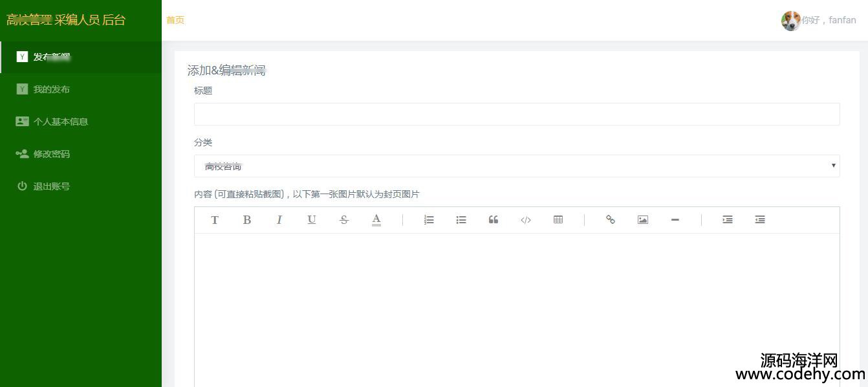Open the heading style tool (T icon)
Viewport: 868px width, 387px height.
pyautogui.click(x=215, y=220)
